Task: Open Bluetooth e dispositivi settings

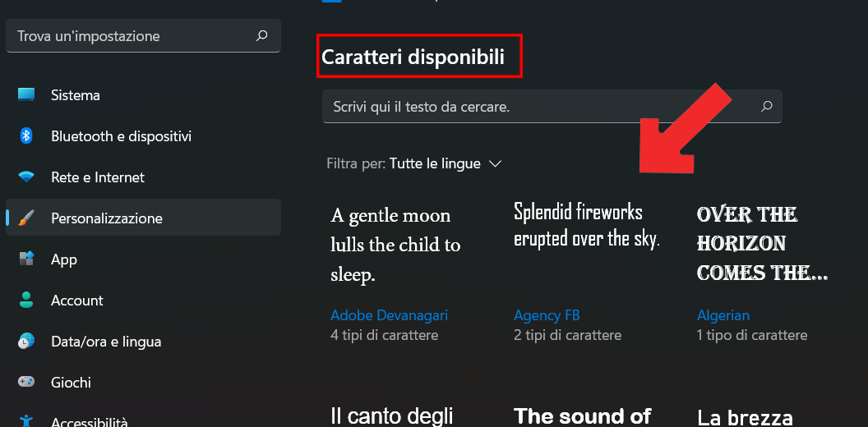Action: coord(143,135)
